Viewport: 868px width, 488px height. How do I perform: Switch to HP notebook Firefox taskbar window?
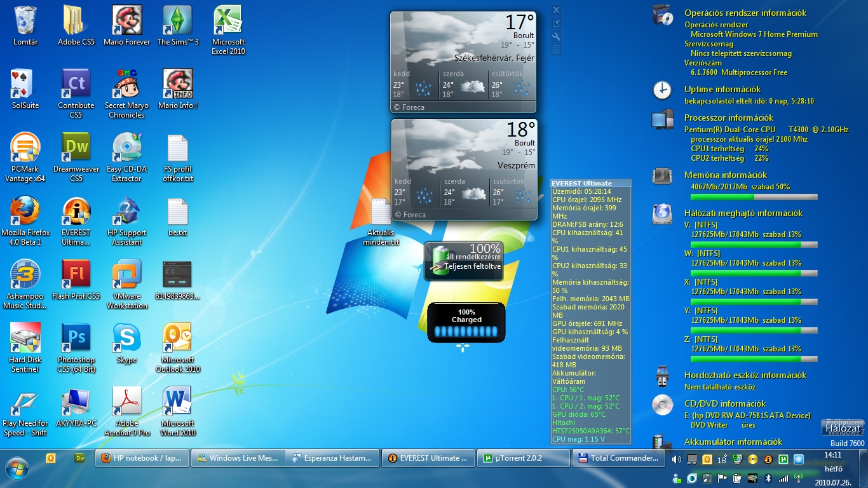[x=142, y=457]
